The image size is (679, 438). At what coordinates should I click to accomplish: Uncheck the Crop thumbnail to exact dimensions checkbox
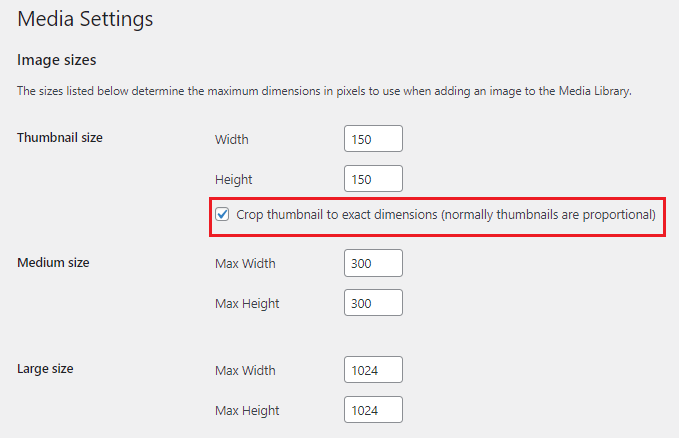(223, 214)
